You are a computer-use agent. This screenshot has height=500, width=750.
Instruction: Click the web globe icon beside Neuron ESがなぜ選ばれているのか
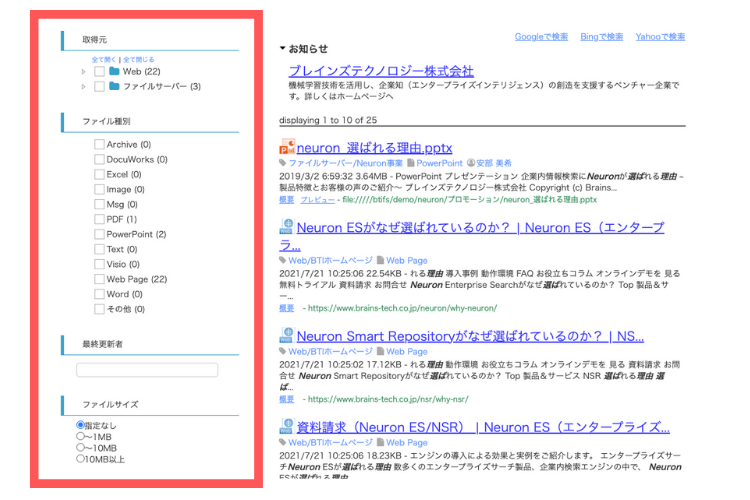tap(287, 226)
